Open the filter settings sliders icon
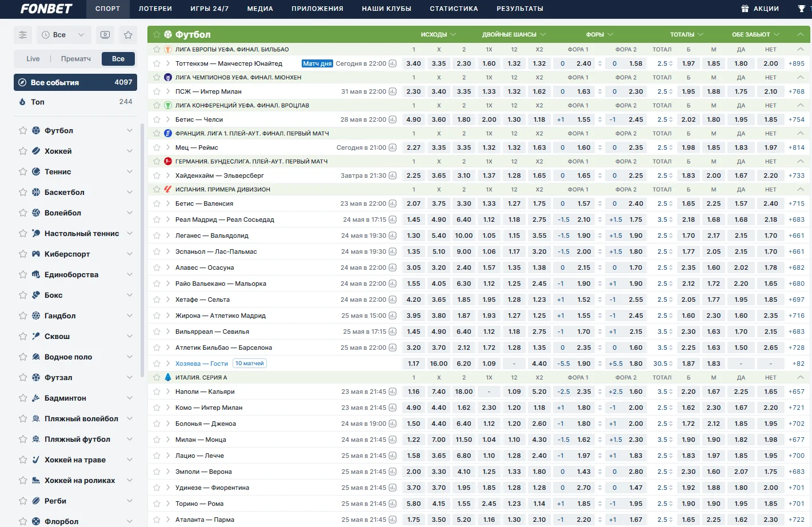812x527 pixels. click(x=23, y=35)
